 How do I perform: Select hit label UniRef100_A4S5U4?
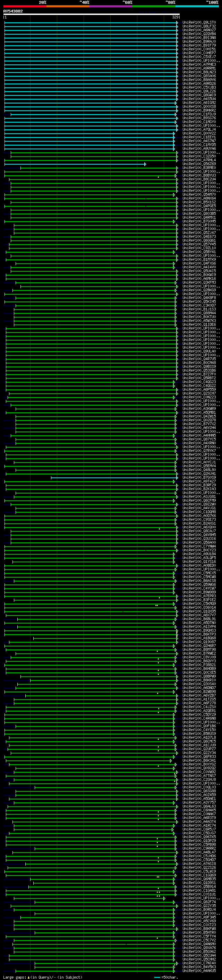point(199,99)
